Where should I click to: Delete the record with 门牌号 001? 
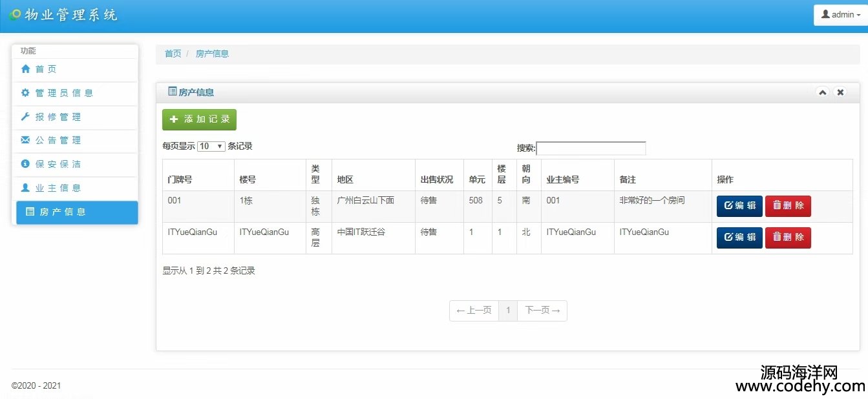(x=788, y=206)
